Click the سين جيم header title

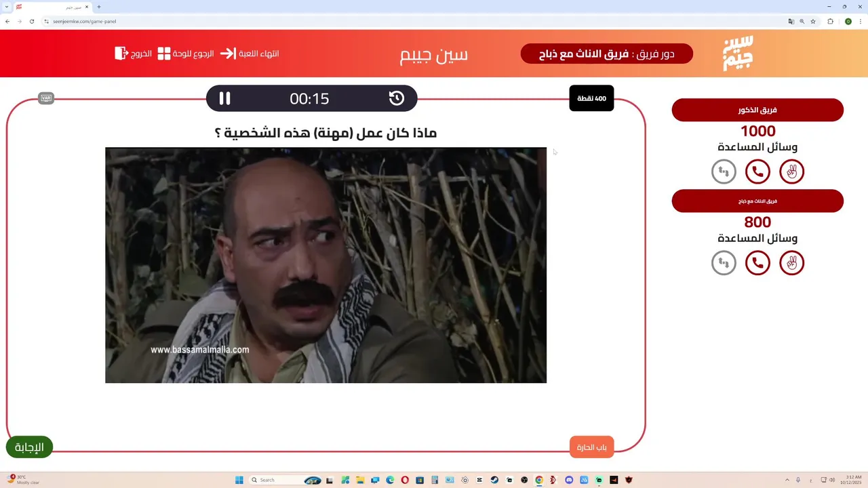pos(434,54)
